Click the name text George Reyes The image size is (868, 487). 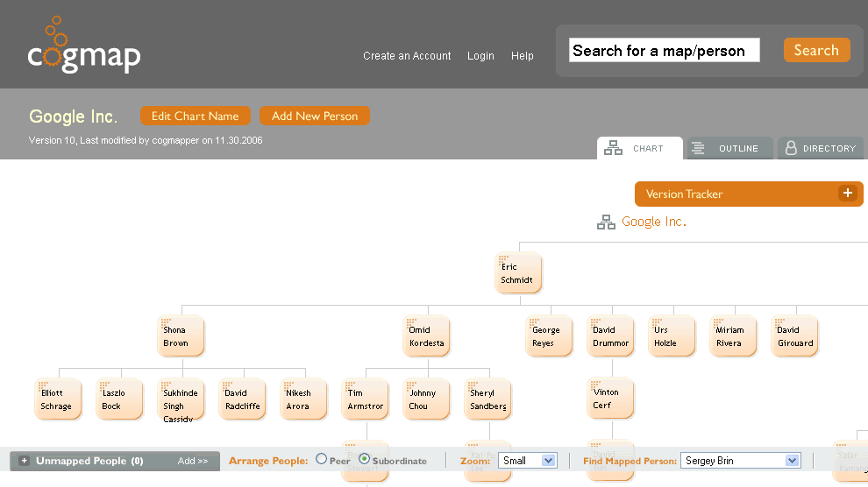[546, 336]
